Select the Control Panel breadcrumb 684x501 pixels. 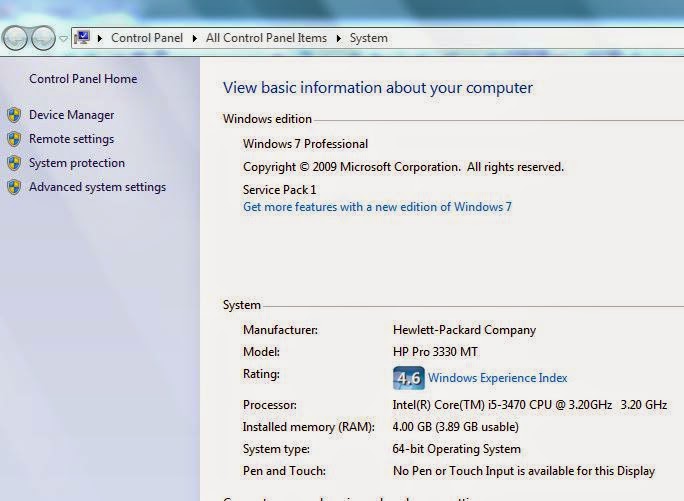point(147,38)
